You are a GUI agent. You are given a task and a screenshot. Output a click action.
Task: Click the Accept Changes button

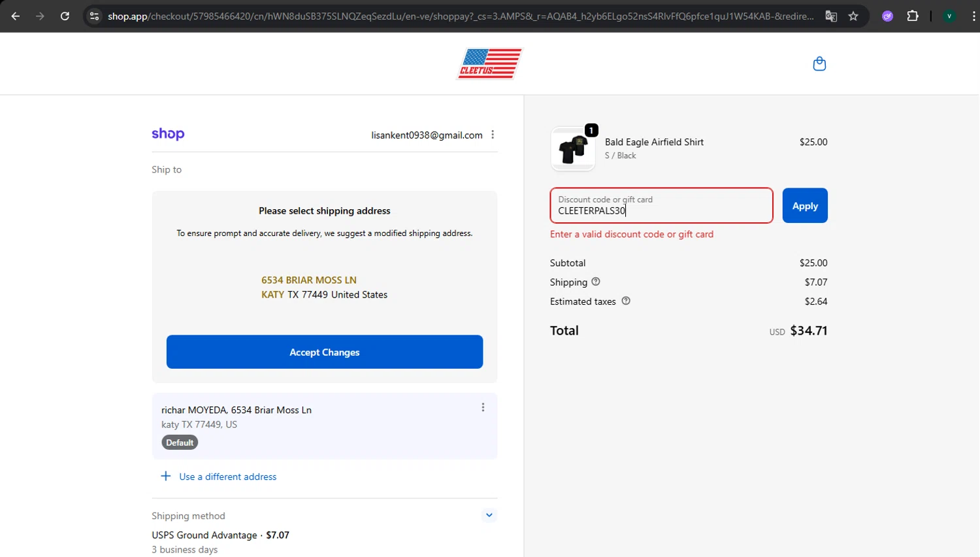pyautogui.click(x=325, y=352)
